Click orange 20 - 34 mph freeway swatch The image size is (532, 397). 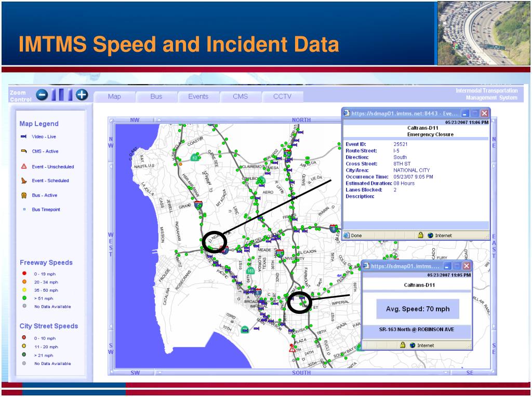coord(24,282)
